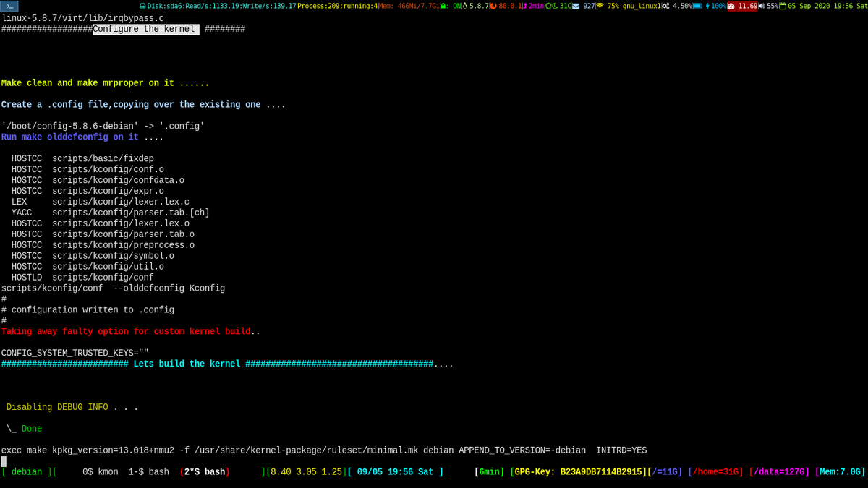The width and height of the screenshot is (868, 488).
Task: Click the HOSTCC scripts/basic/fixdep line
Action: tap(82, 158)
